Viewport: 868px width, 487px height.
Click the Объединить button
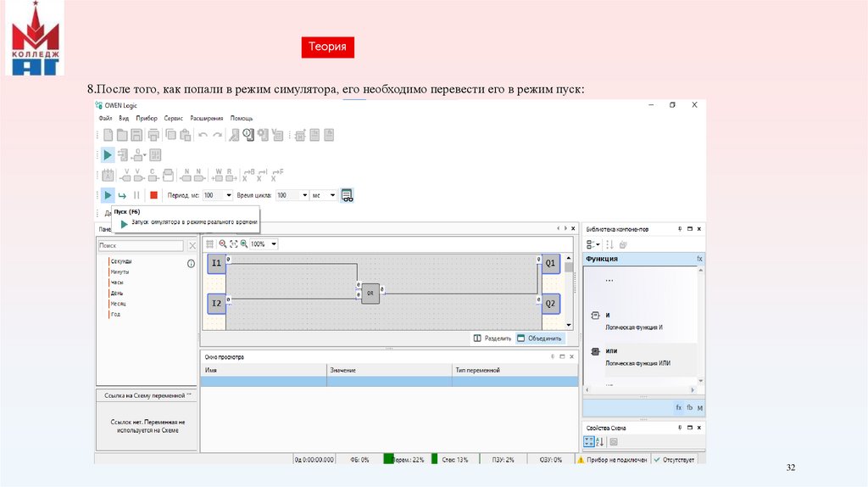(x=540, y=338)
